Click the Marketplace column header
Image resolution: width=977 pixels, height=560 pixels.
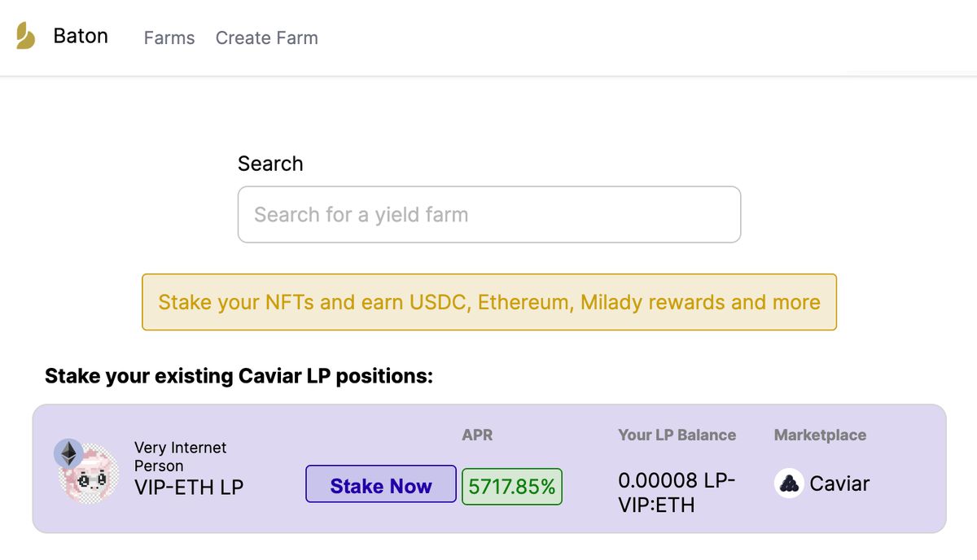click(x=820, y=435)
